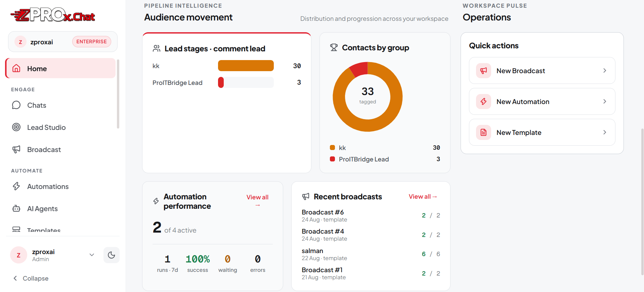Image resolution: width=644 pixels, height=292 pixels.
Task: Open New Template using its chevron arrow
Action: (605, 132)
